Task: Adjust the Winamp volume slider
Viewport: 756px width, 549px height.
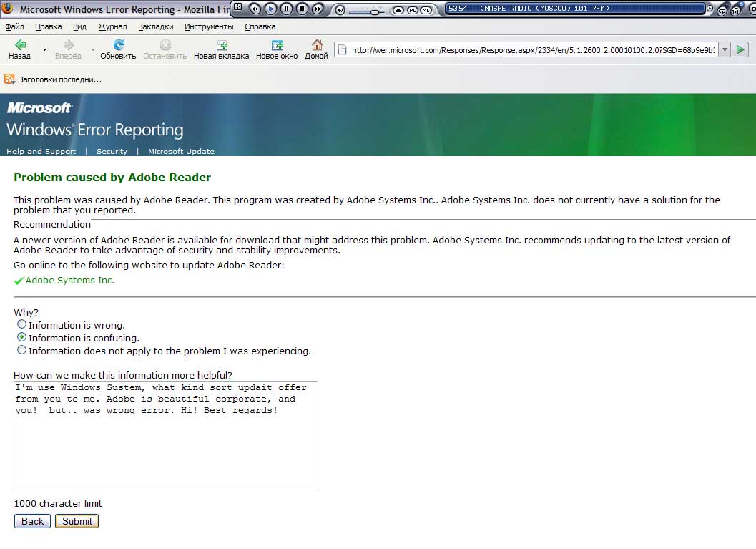Action: pyautogui.click(x=374, y=11)
